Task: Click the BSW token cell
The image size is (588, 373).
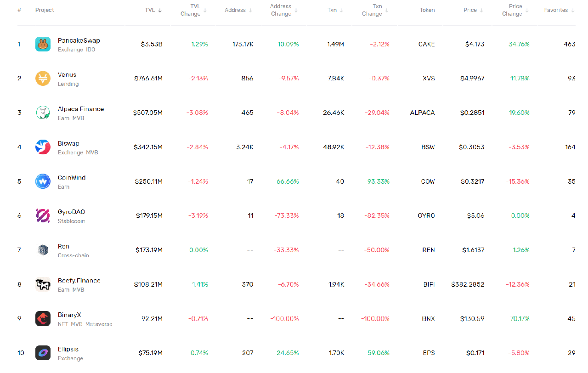Action: point(428,147)
